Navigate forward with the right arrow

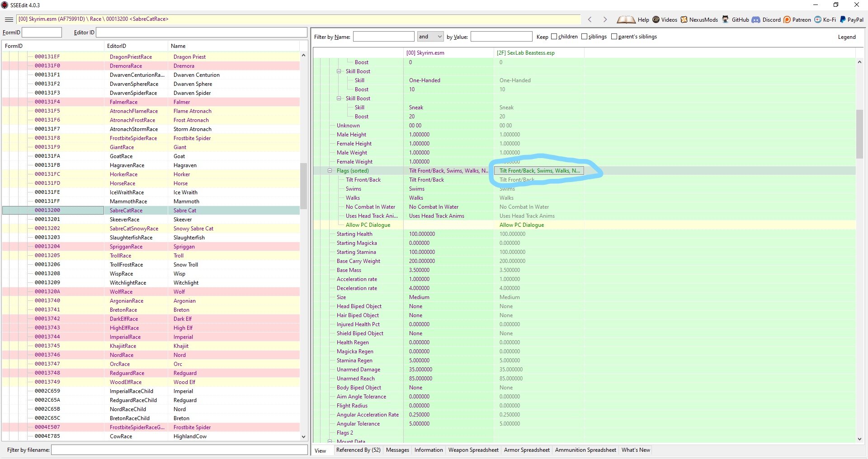(605, 19)
